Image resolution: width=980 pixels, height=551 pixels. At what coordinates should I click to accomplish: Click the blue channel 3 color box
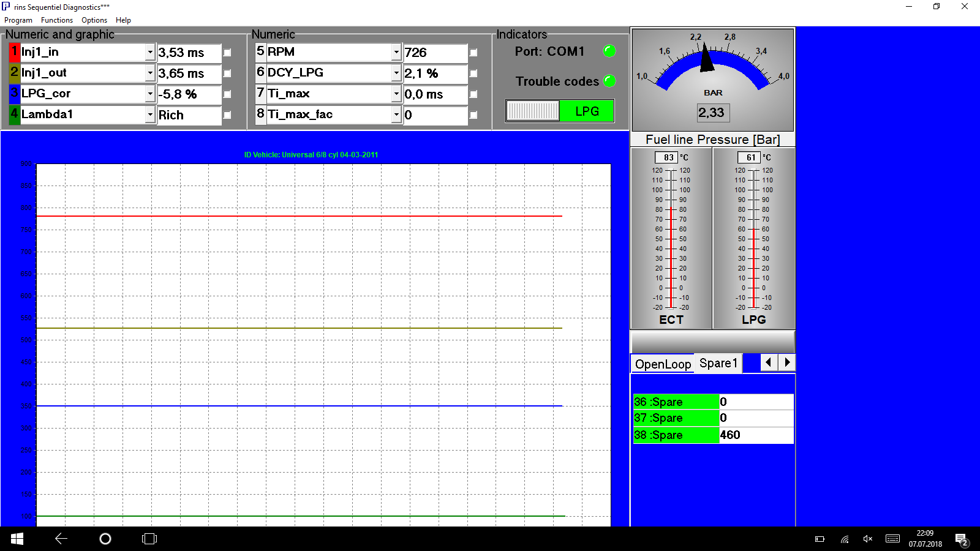click(15, 94)
